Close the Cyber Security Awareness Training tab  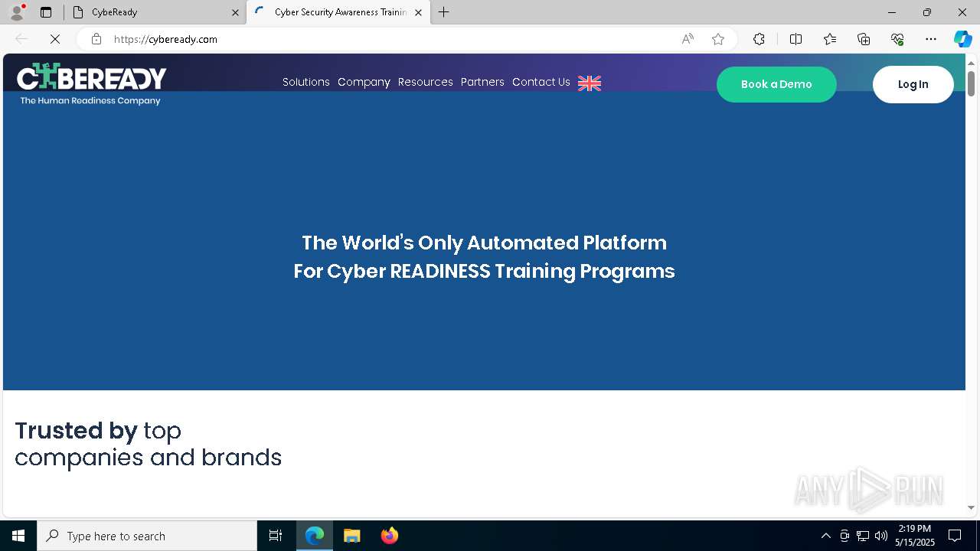click(x=418, y=12)
